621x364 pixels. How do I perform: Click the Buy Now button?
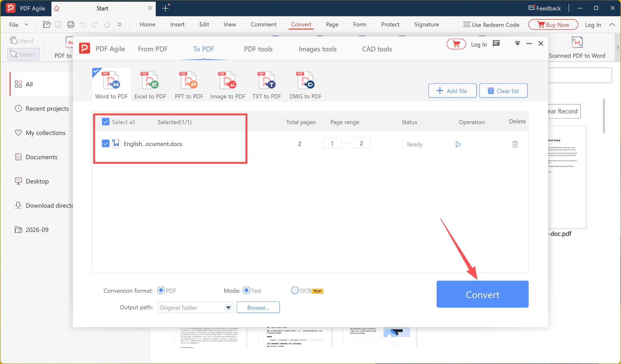[553, 25]
